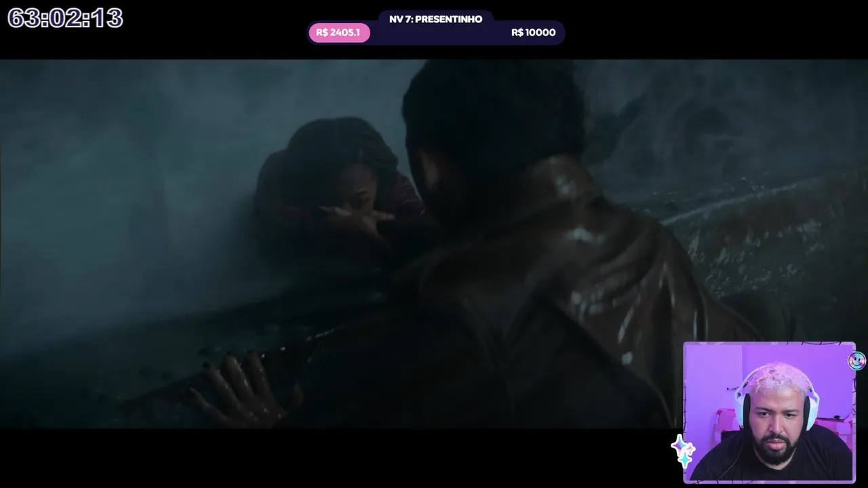
Task: Click the 63:02:13 stream timer
Action: [65, 18]
